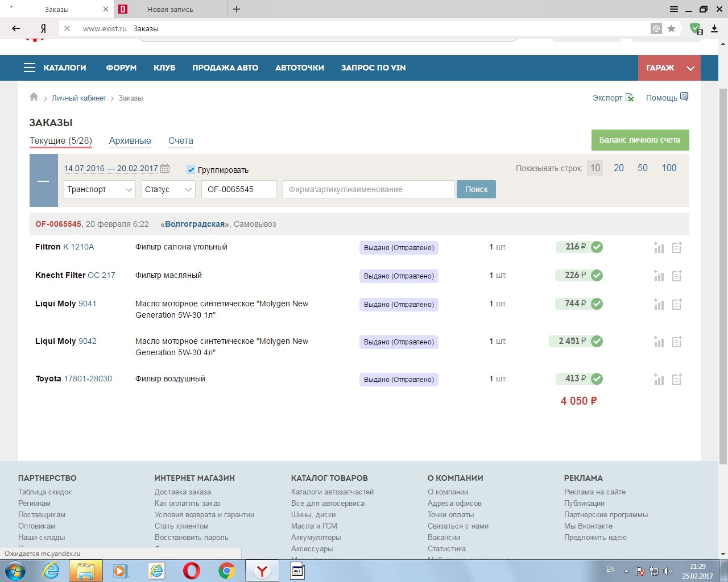Open the hamburger menu beside Каталоги

point(30,68)
